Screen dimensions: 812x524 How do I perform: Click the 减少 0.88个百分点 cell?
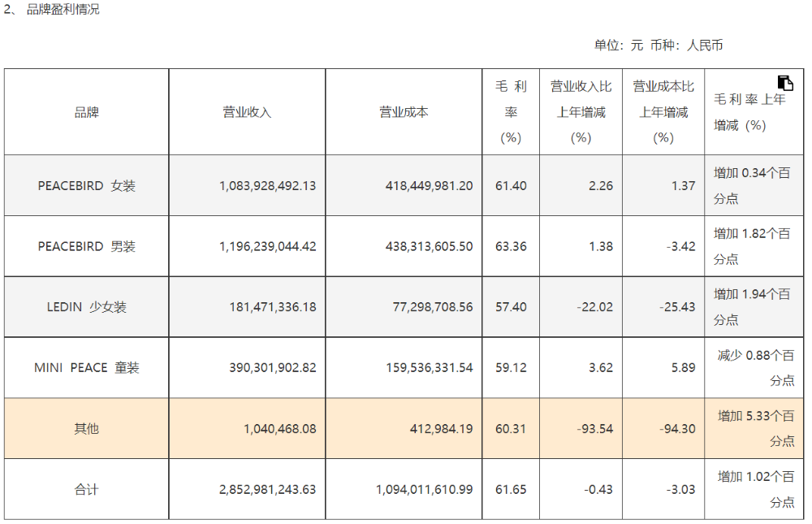[754, 367]
